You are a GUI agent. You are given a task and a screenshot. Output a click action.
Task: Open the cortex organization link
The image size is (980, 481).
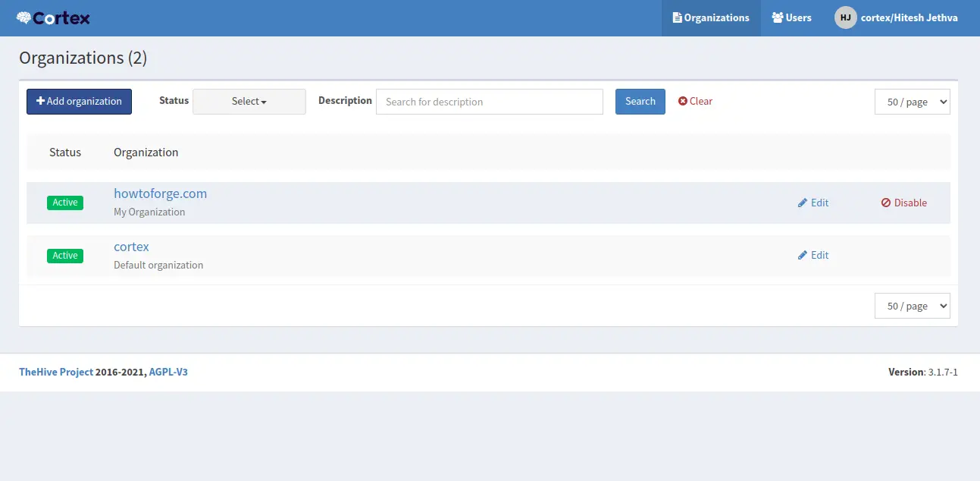pos(131,247)
